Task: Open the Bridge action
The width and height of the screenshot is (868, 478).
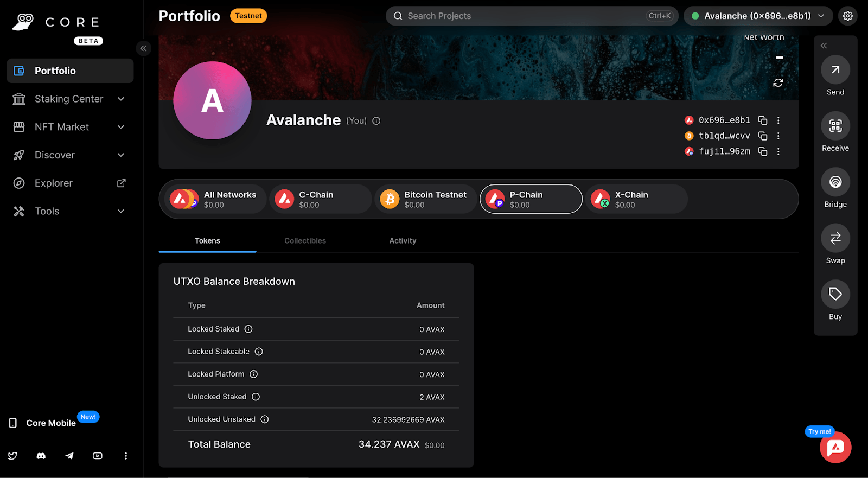Action: (835, 182)
